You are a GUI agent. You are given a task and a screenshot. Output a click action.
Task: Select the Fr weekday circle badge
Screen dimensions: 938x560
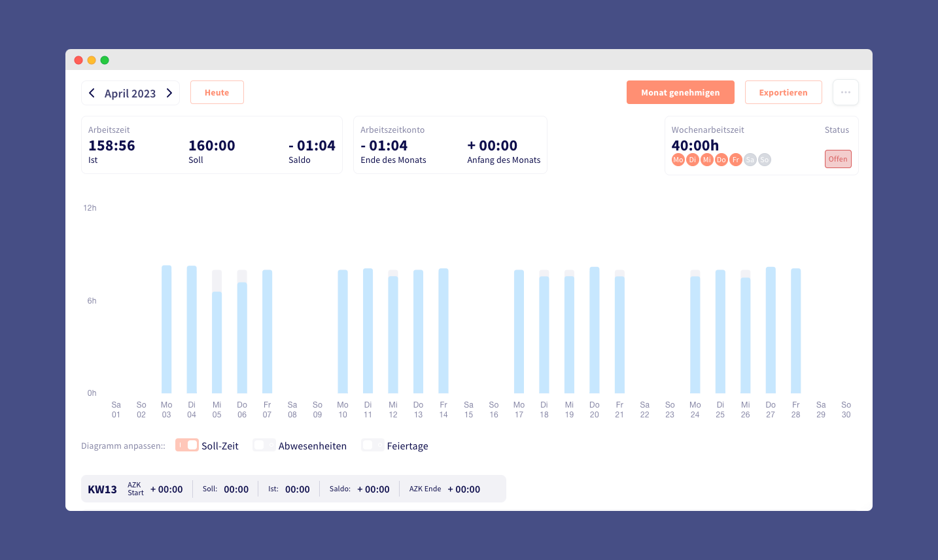point(736,160)
